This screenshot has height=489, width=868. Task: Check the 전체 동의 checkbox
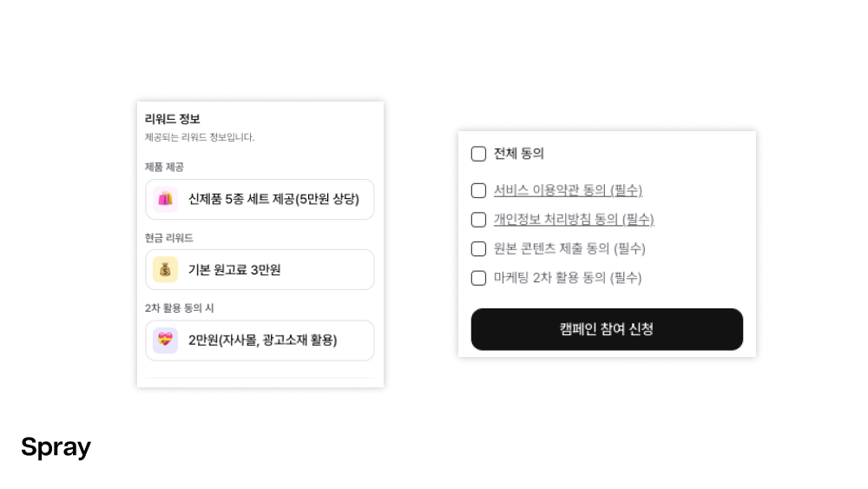coord(478,154)
